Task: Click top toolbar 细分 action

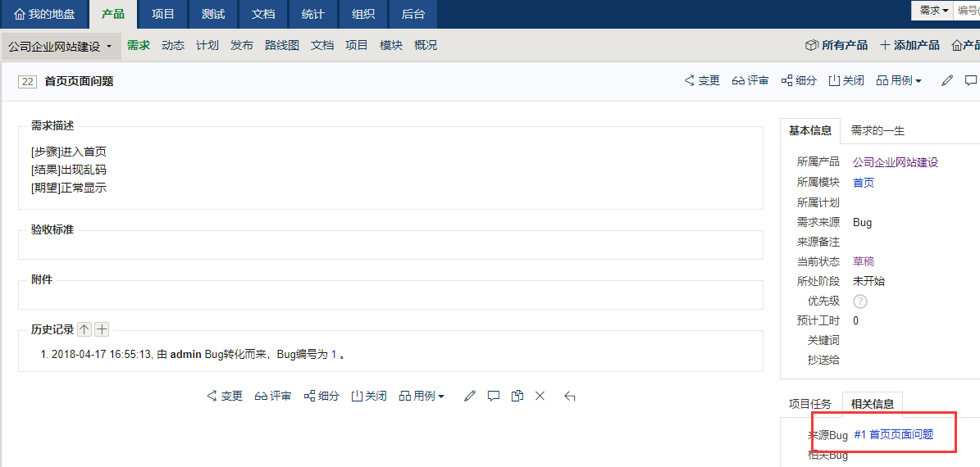Action: (x=800, y=80)
